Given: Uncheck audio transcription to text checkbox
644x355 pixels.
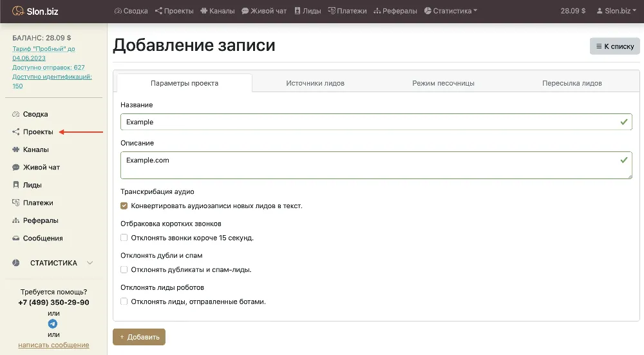Looking at the screenshot, I should 124,206.
